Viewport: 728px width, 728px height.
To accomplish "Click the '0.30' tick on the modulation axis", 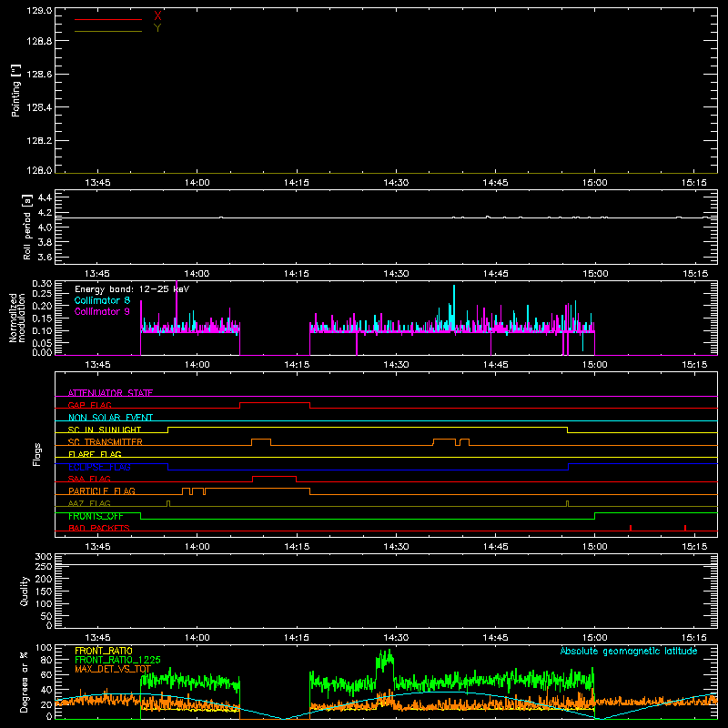I will (42, 284).
